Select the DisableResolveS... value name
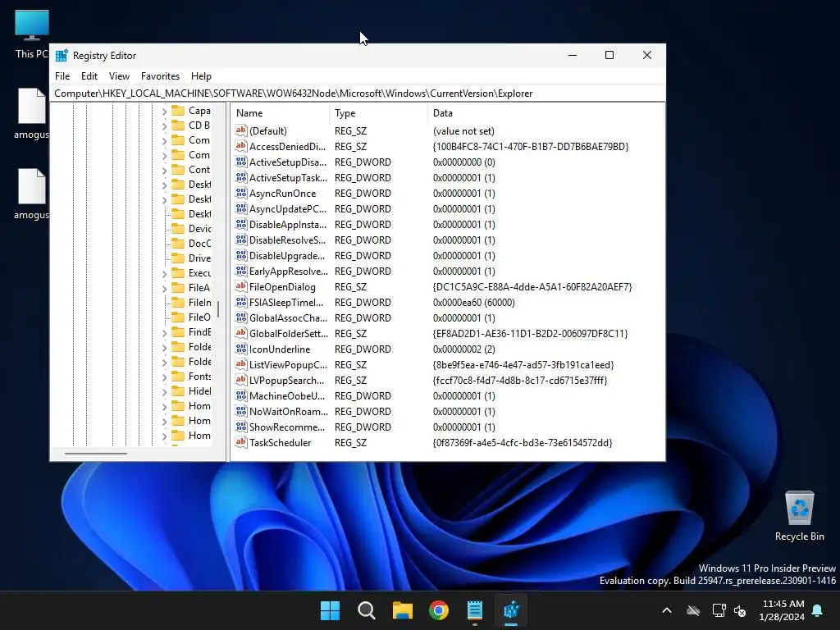 coord(287,240)
